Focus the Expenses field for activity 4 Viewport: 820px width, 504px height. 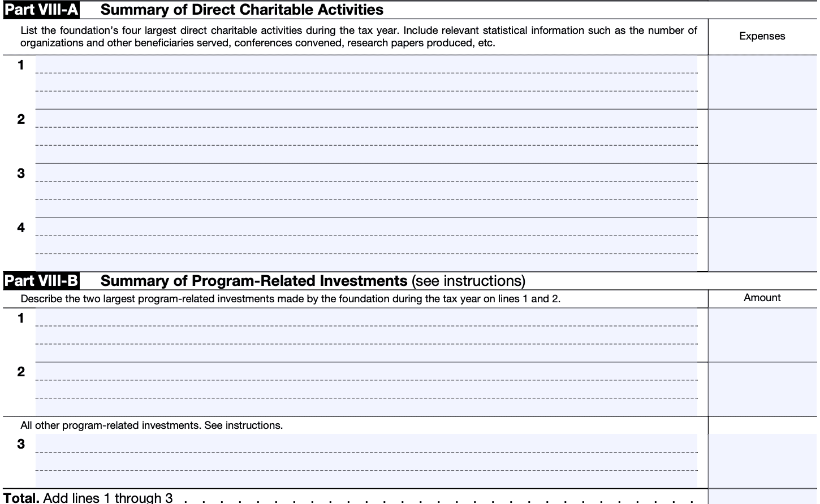coord(762,245)
